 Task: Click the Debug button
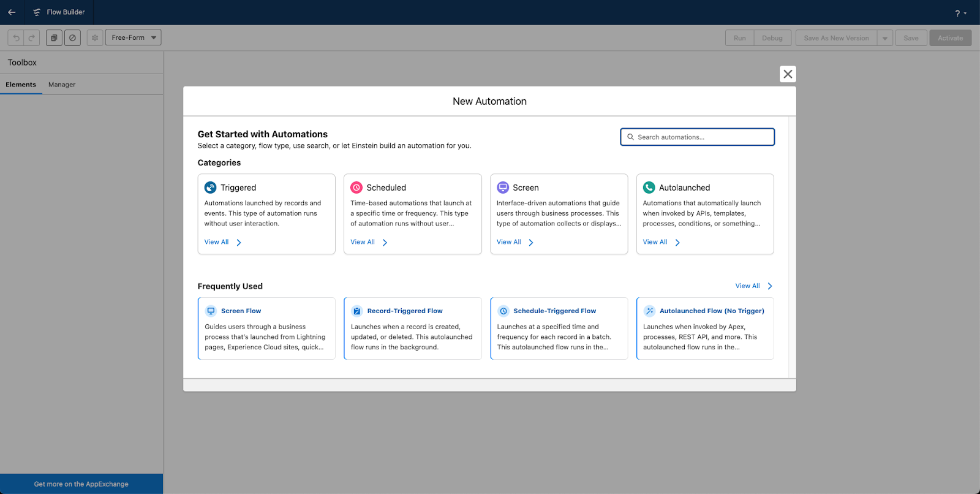772,38
